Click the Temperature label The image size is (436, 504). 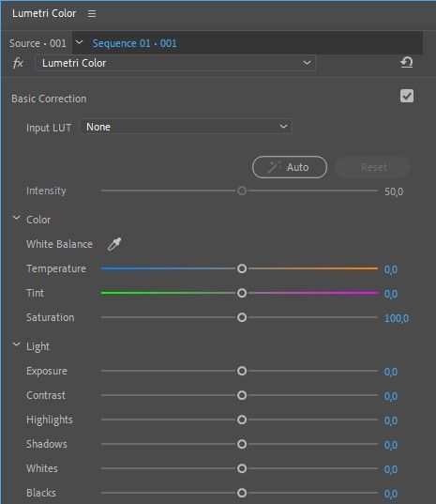click(56, 268)
